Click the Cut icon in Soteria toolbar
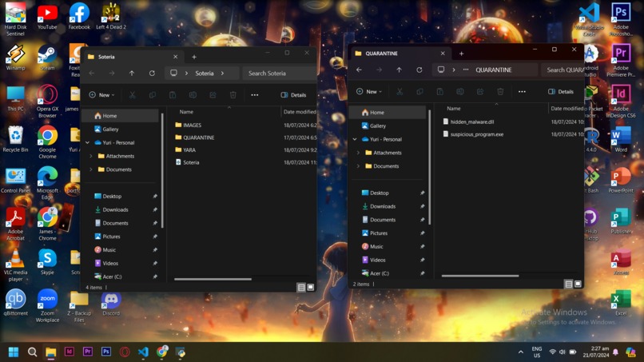 133,95
